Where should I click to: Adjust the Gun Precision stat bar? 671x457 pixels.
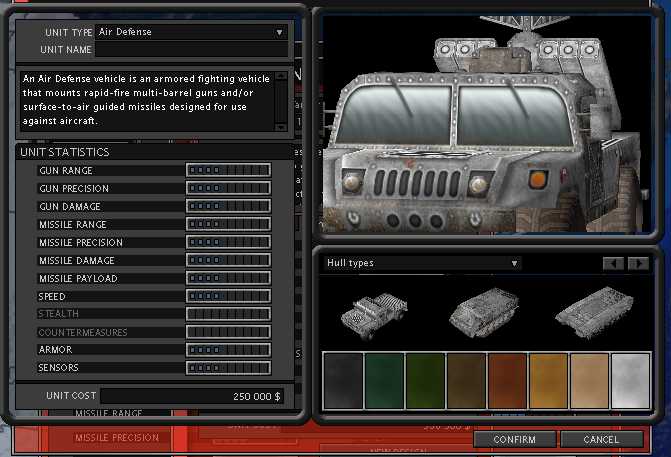229,188
